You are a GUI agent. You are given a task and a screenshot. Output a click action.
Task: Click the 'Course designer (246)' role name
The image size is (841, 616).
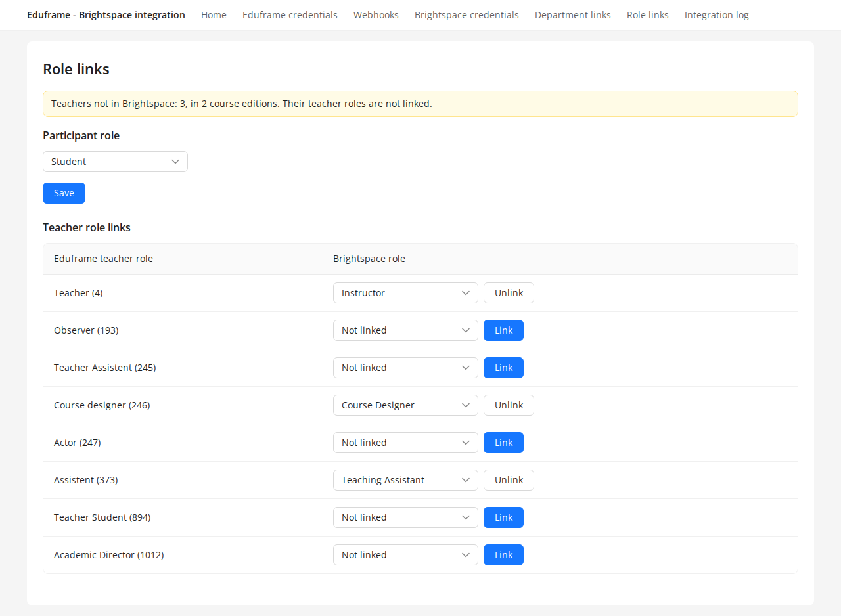coord(102,405)
